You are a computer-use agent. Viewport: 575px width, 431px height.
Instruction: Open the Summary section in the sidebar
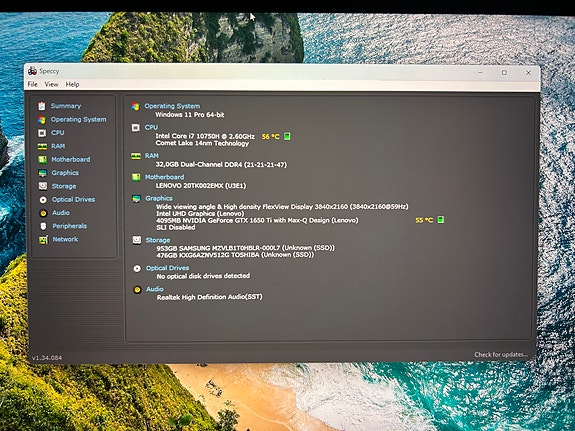point(66,106)
